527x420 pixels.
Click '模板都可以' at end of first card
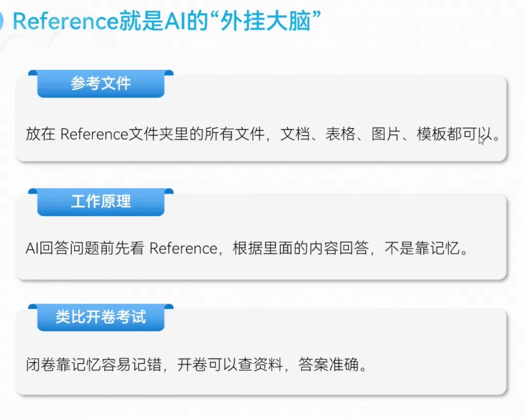coord(454,134)
